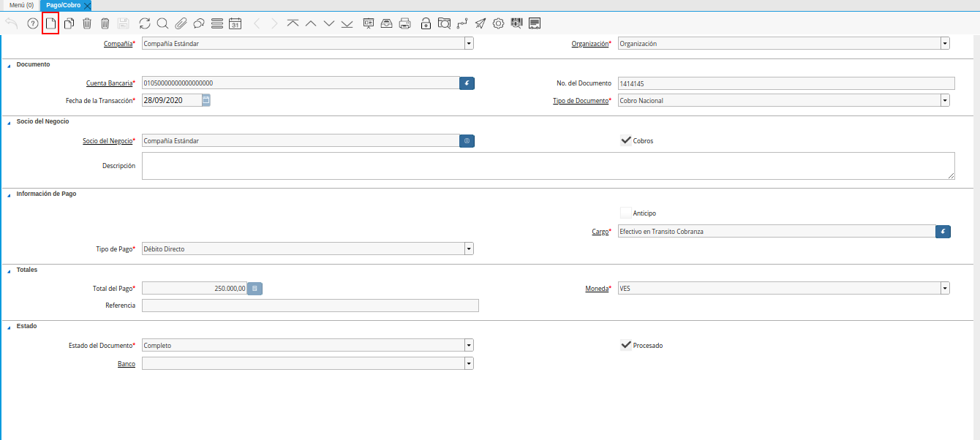The width and height of the screenshot is (980, 440).
Task: Click the Socio del Negocio lookup button
Action: (467, 141)
